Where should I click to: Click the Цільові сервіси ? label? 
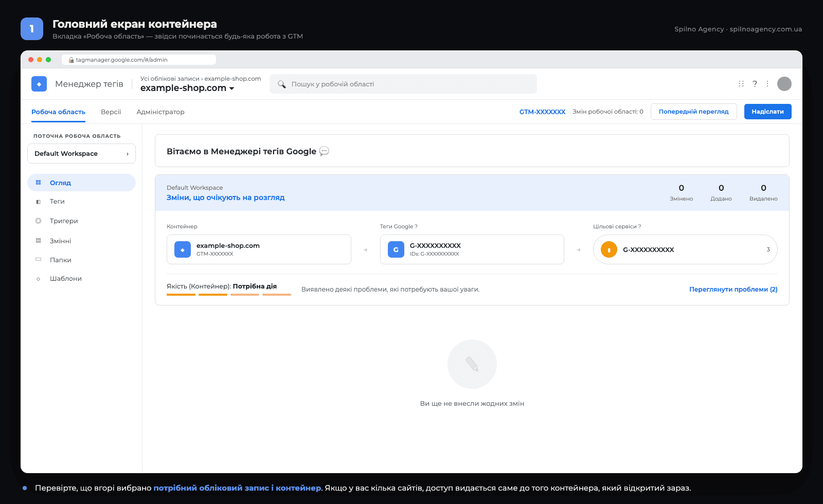[617, 226]
